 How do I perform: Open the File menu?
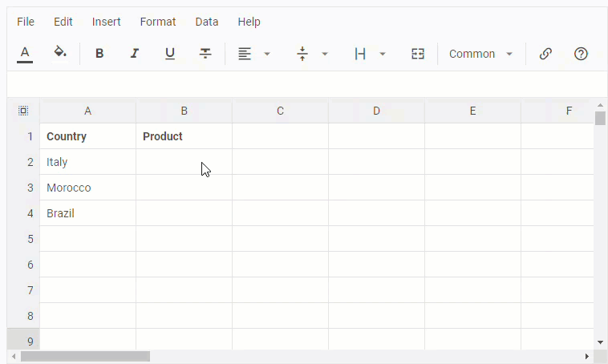tap(26, 22)
